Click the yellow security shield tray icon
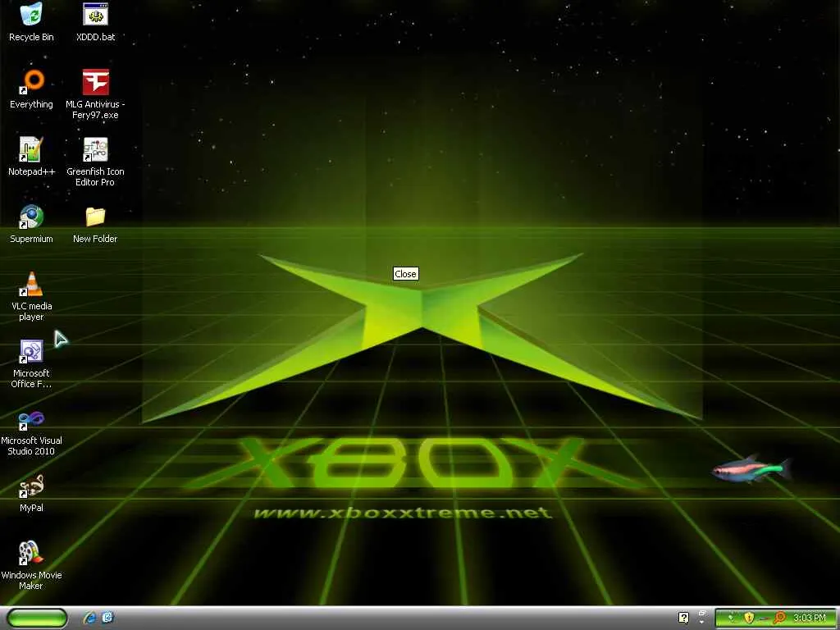The height and width of the screenshot is (630, 840). tap(749, 619)
